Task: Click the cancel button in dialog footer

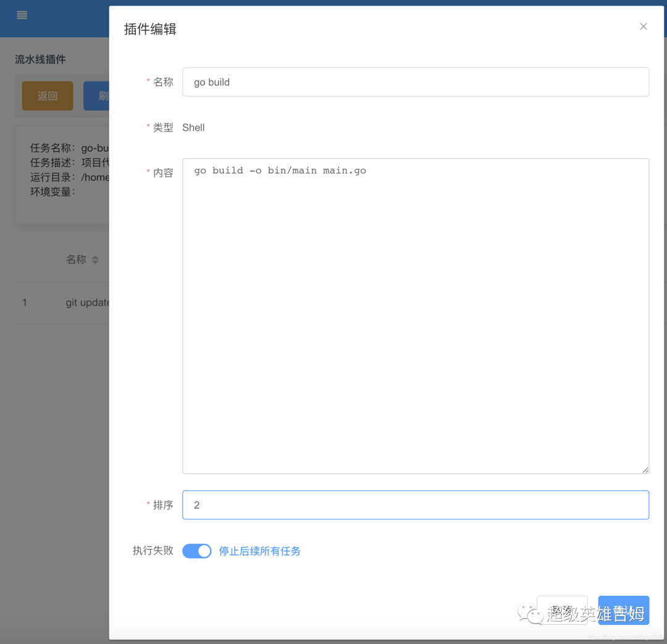Action: pos(562,610)
